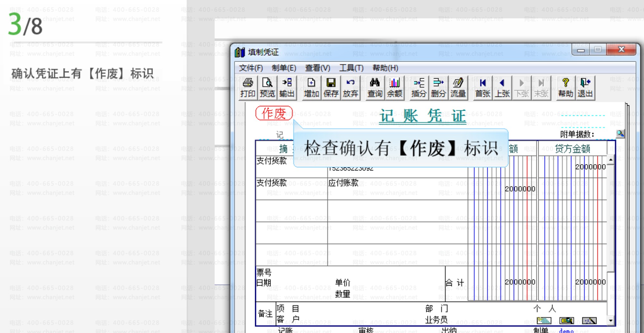
Task: Click debit amount 2000000 in 应付账款 row
Action: tap(520, 189)
